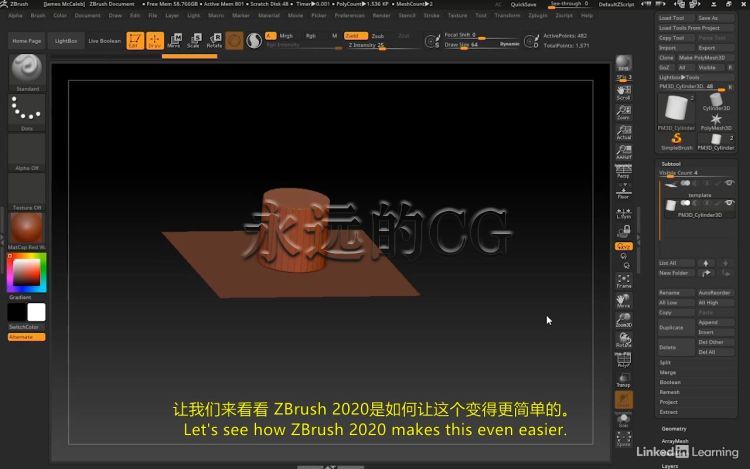Toggle the lock icon under L.Sym
Screen dimensions: 750x469
(x=624, y=231)
